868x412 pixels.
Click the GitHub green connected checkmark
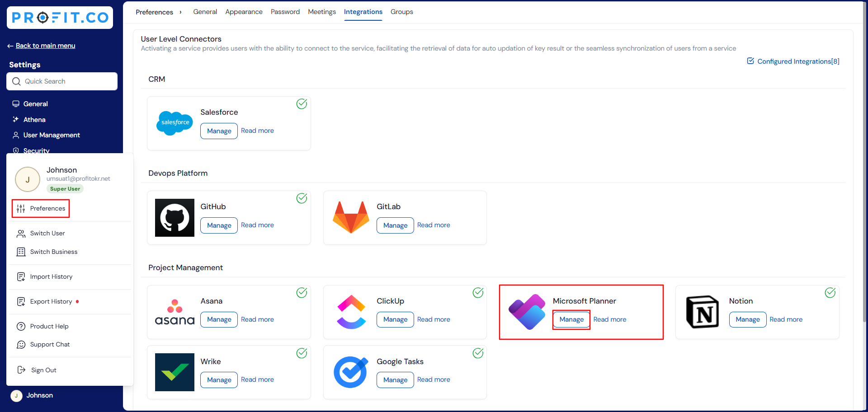(302, 198)
